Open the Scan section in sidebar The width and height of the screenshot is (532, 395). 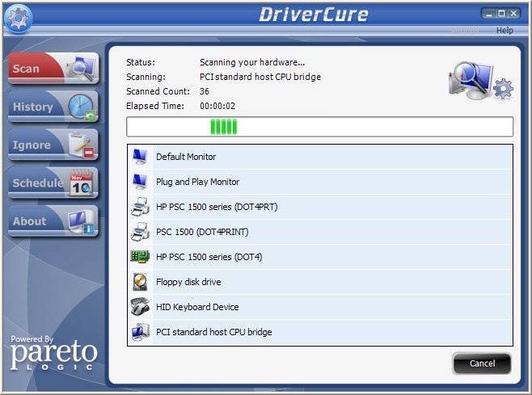click(x=53, y=69)
